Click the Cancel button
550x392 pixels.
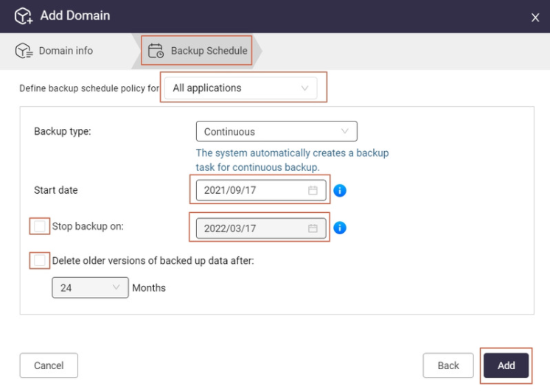[49, 365]
